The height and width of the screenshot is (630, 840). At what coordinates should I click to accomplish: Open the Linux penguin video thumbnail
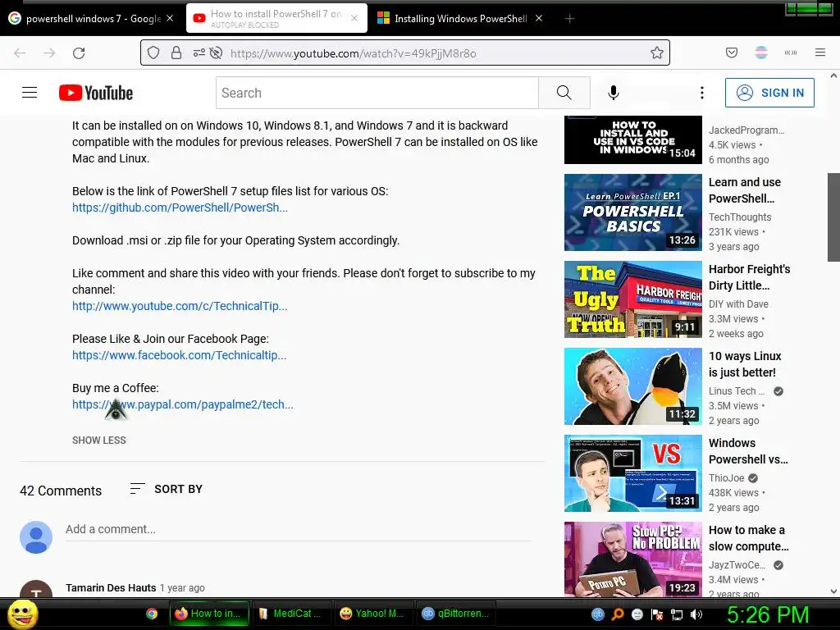632,386
